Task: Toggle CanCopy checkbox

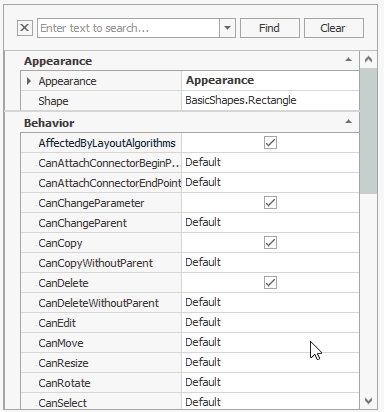Action: tap(270, 243)
